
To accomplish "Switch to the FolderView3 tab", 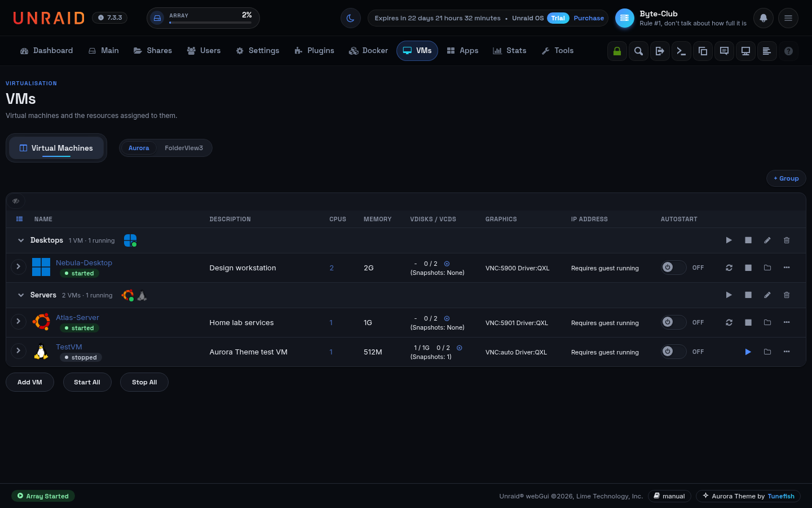I will pyautogui.click(x=184, y=148).
